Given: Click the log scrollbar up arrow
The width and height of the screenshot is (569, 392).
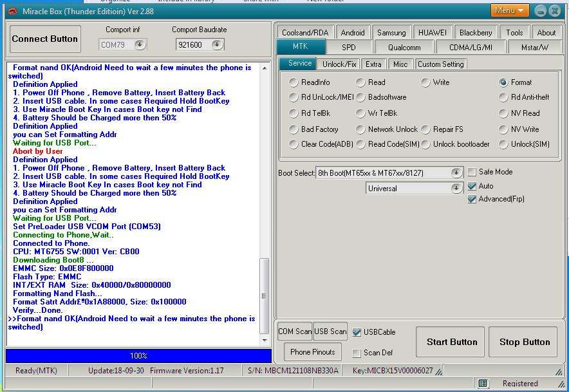Looking at the screenshot, I should (265, 68).
